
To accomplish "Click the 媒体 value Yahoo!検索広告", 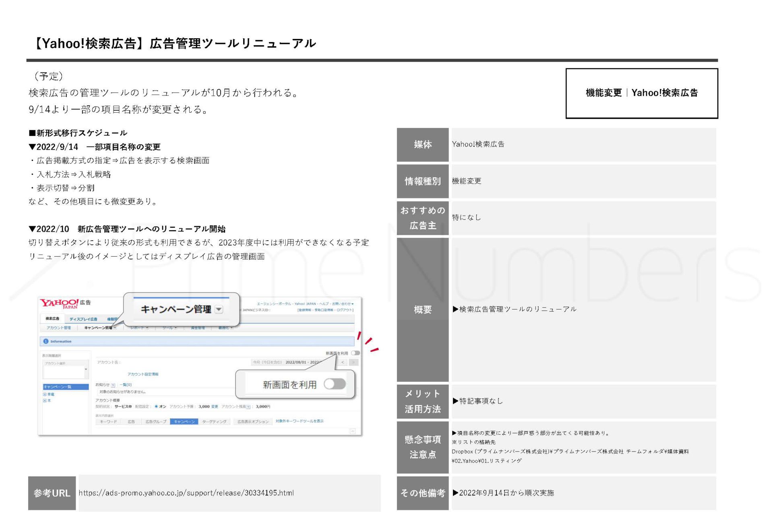I will coord(478,144).
